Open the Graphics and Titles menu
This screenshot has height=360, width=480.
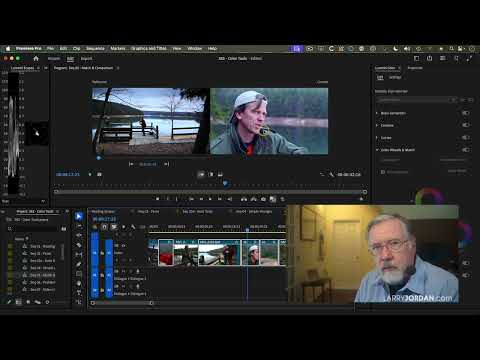pyautogui.click(x=148, y=49)
